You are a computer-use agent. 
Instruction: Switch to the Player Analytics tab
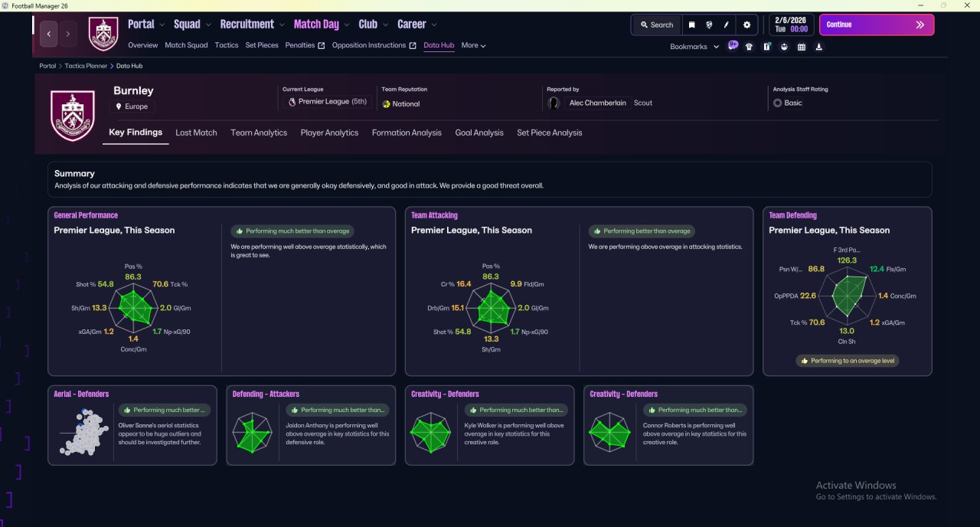(329, 133)
